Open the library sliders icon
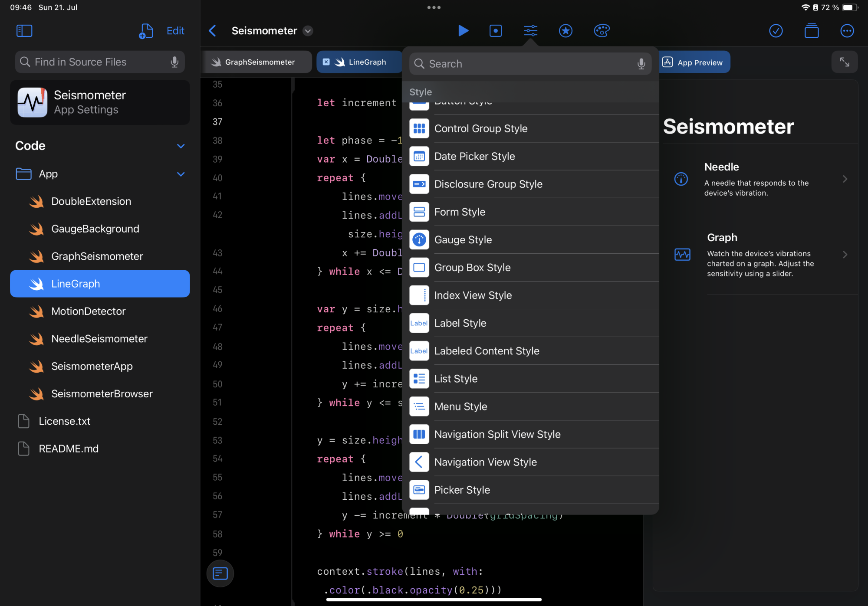The height and width of the screenshot is (606, 868). tap(530, 31)
